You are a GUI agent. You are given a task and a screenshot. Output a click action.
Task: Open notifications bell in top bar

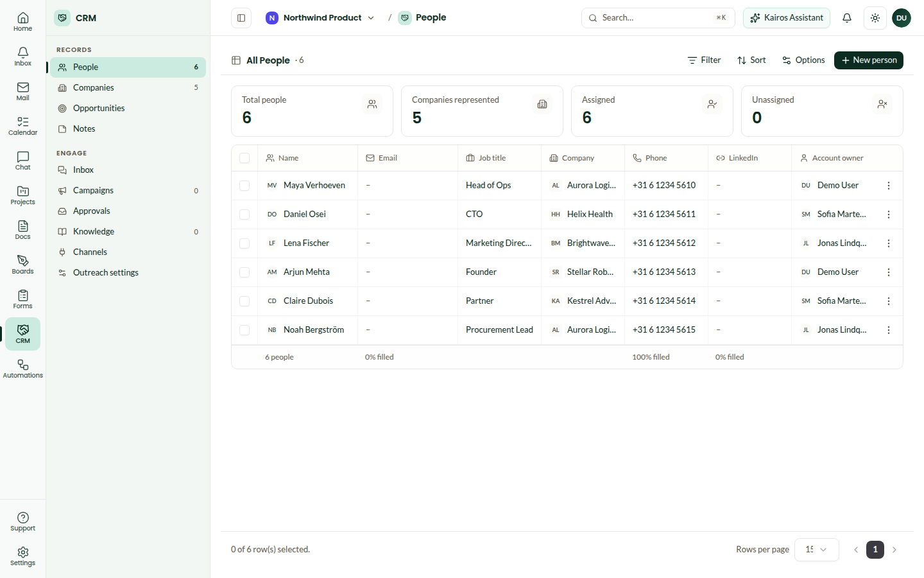[x=847, y=18]
